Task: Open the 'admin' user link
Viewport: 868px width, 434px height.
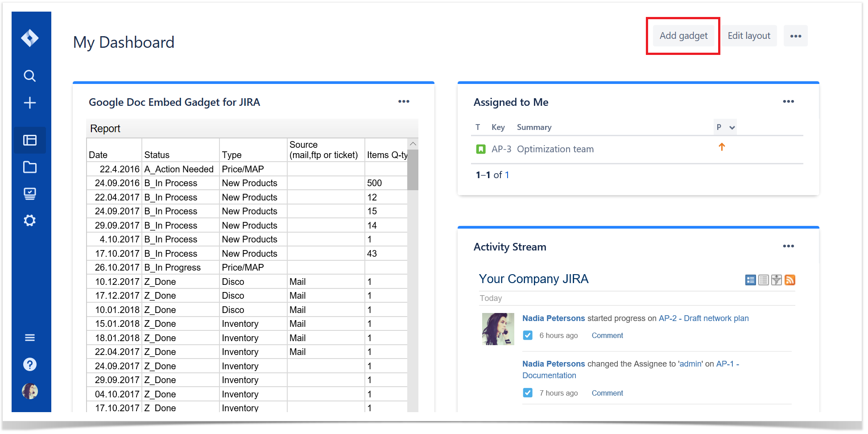Action: click(690, 364)
